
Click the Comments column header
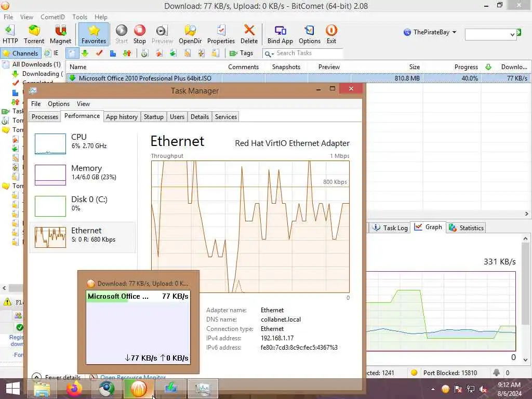click(243, 67)
